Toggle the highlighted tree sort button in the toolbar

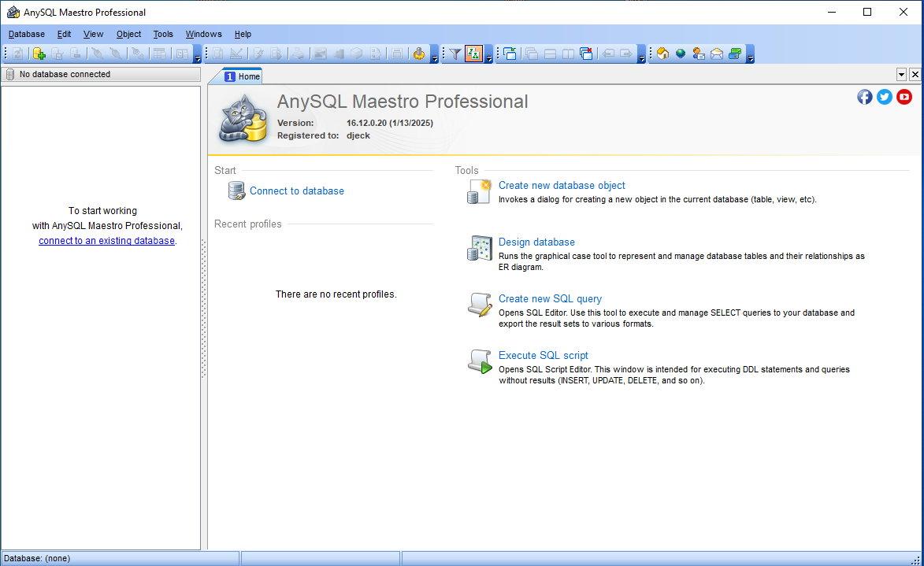tap(473, 54)
